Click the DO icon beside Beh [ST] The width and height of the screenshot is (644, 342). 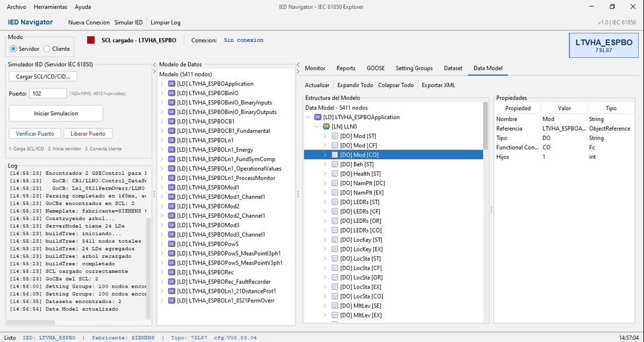(x=335, y=164)
